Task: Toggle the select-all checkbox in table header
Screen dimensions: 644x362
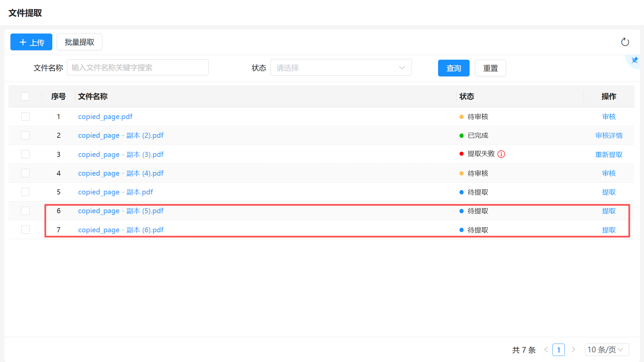Action: [x=25, y=96]
